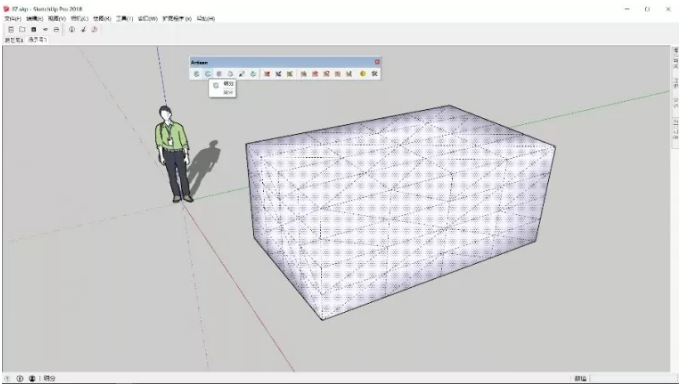Click the red circular icon ending top toolbar
This screenshot has width=683, height=391.
(x=95, y=30)
